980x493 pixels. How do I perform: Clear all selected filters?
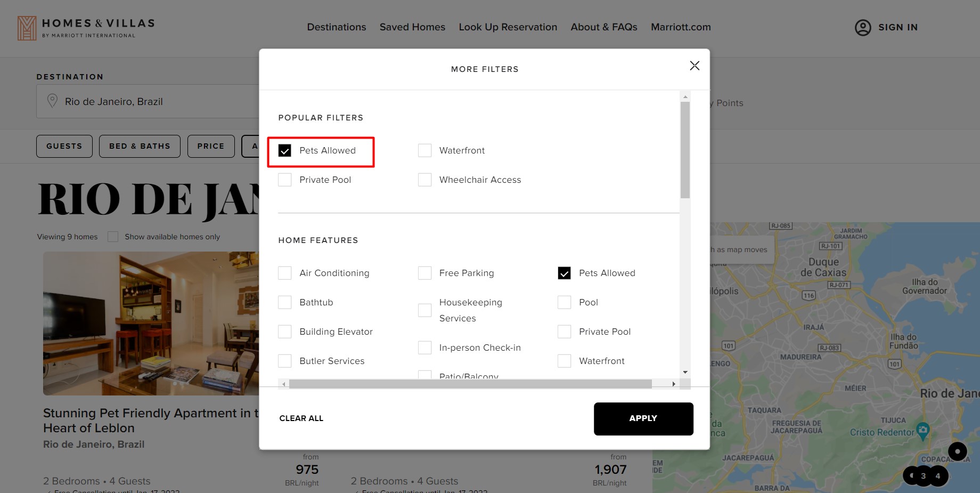pyautogui.click(x=301, y=418)
